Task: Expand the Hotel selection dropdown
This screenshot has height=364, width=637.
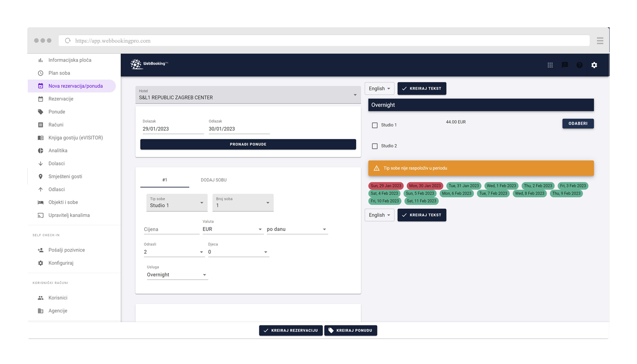Action: [248, 95]
